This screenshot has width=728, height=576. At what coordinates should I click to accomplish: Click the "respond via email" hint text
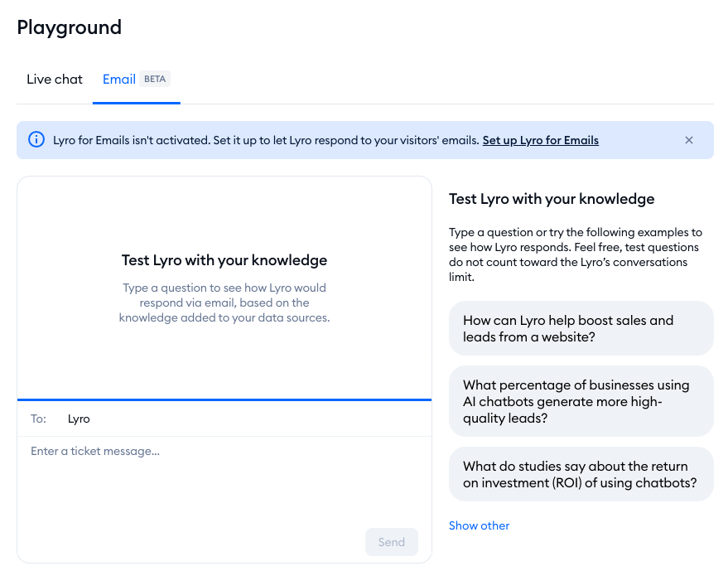224,303
